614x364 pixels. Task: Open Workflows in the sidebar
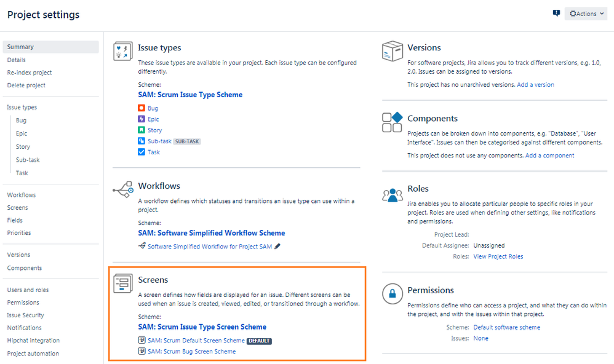22,195
